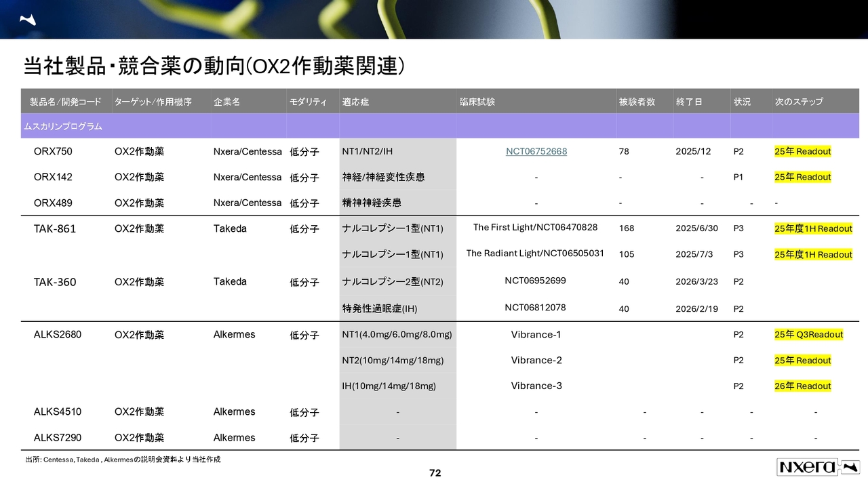
Task: Click The First Light's 25年度1H Readout cell
Action: pos(814,229)
